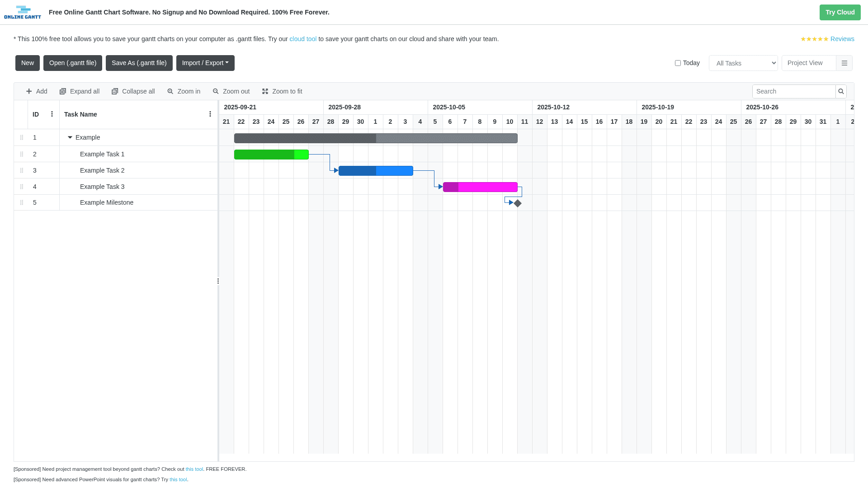Click the Zoom to fit icon
868x488 pixels.
pos(265,91)
